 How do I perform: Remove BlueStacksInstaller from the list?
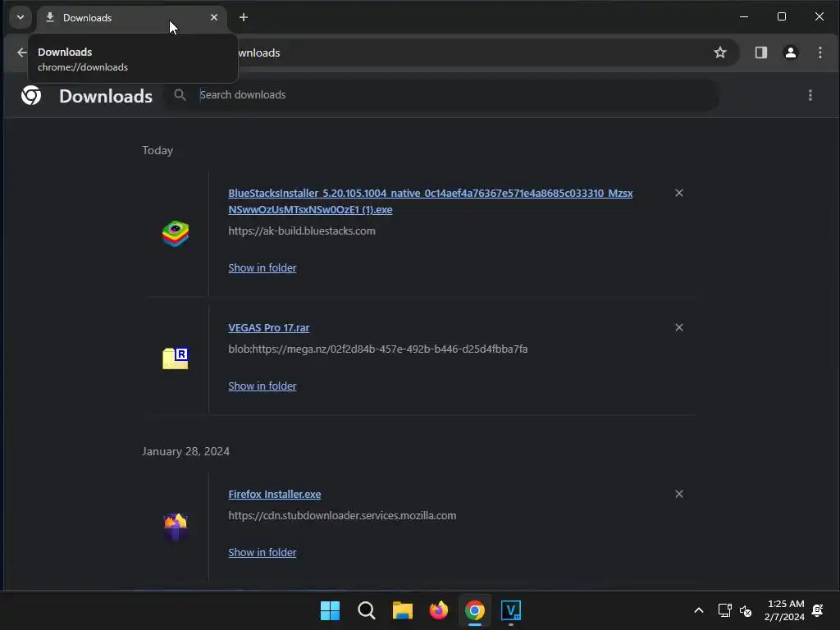click(x=678, y=193)
